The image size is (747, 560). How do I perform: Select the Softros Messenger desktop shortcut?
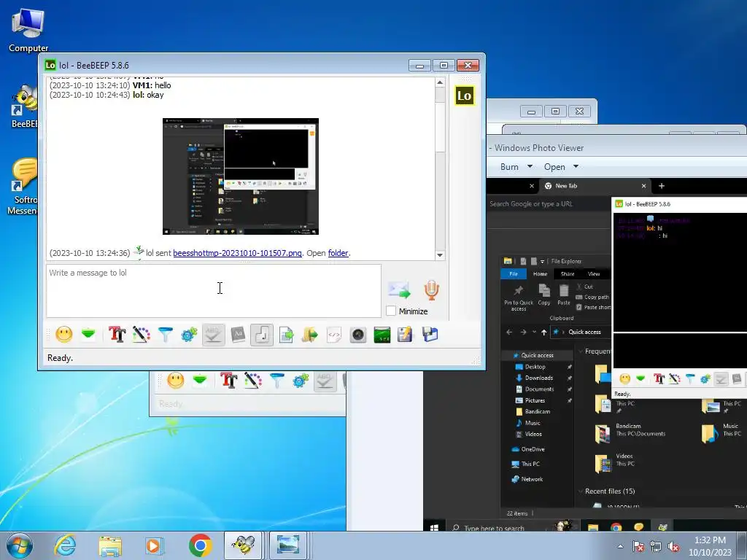pyautogui.click(x=23, y=187)
